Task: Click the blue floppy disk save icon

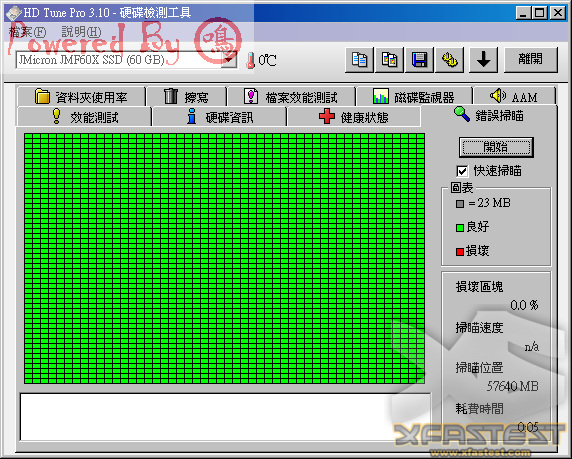Action: [420, 59]
